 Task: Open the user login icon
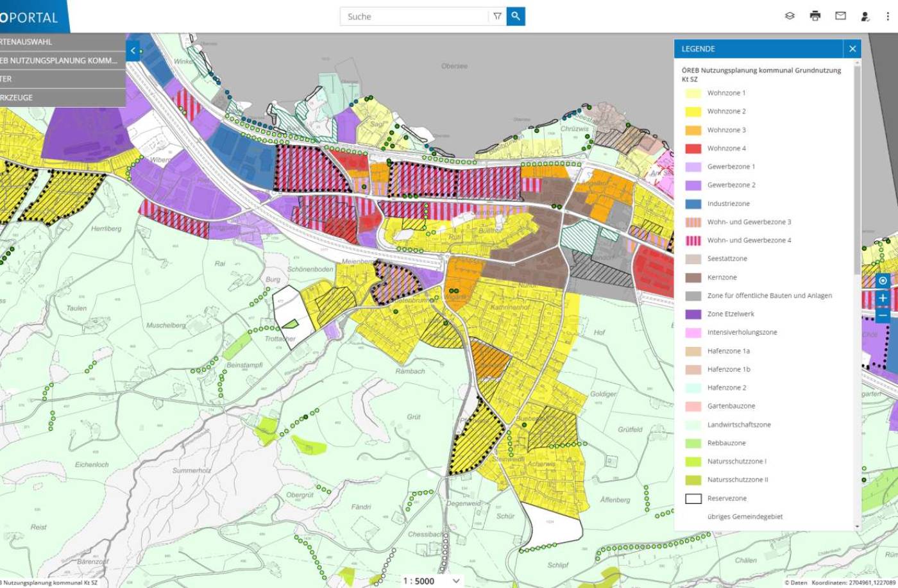pyautogui.click(x=865, y=17)
